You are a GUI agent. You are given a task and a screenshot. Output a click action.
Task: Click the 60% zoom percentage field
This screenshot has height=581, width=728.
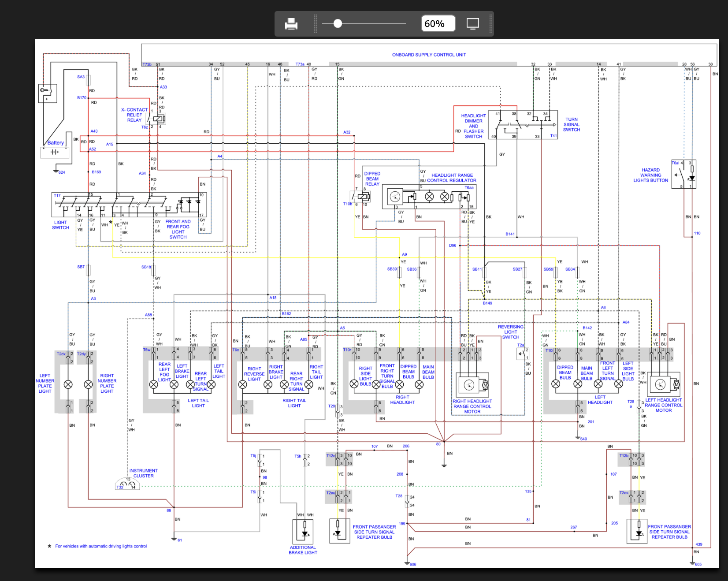[x=438, y=23]
